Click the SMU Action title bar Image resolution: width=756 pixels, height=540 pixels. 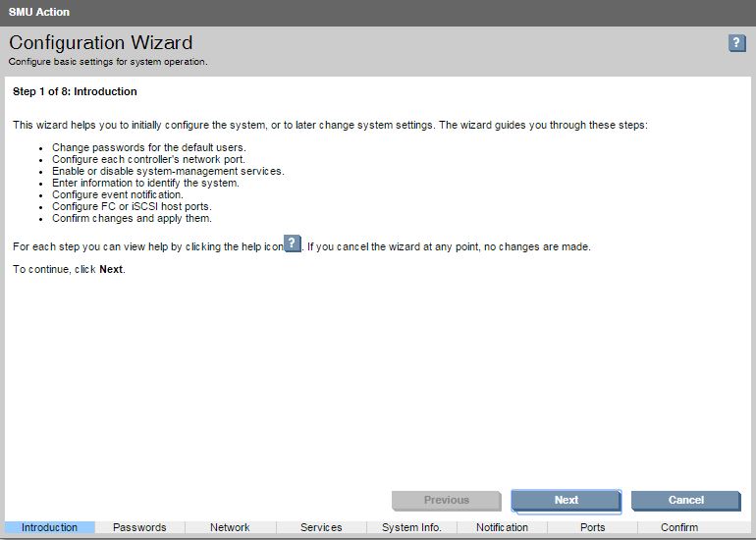39,12
